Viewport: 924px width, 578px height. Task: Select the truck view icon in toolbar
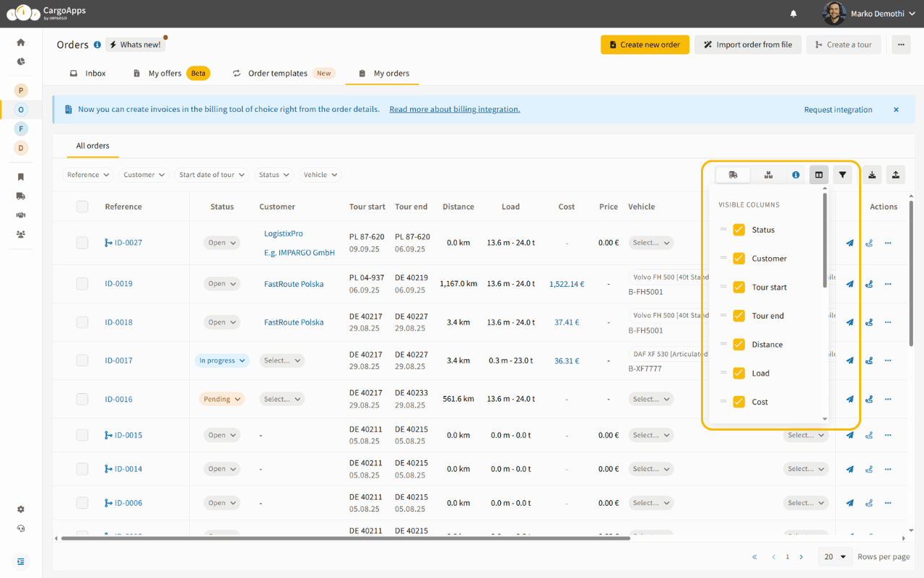(x=733, y=175)
